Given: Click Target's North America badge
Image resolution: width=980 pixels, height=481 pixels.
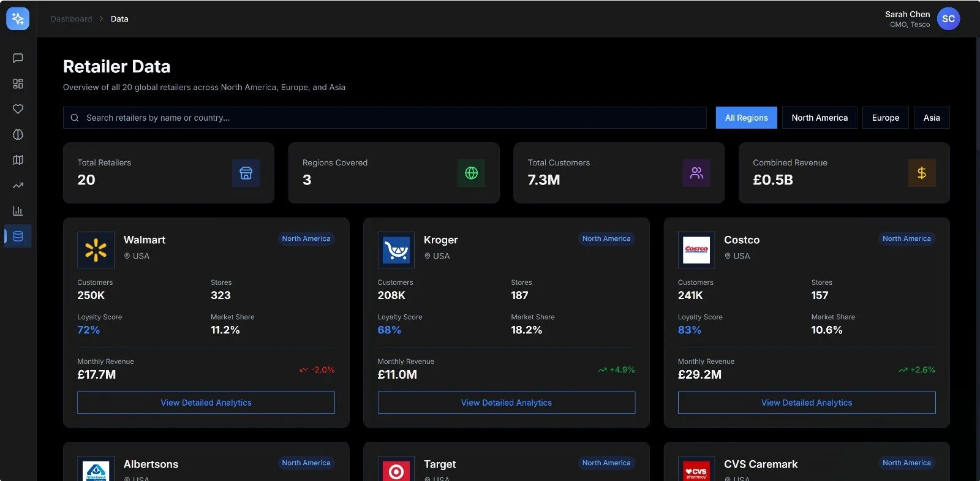Looking at the screenshot, I should pos(606,463).
